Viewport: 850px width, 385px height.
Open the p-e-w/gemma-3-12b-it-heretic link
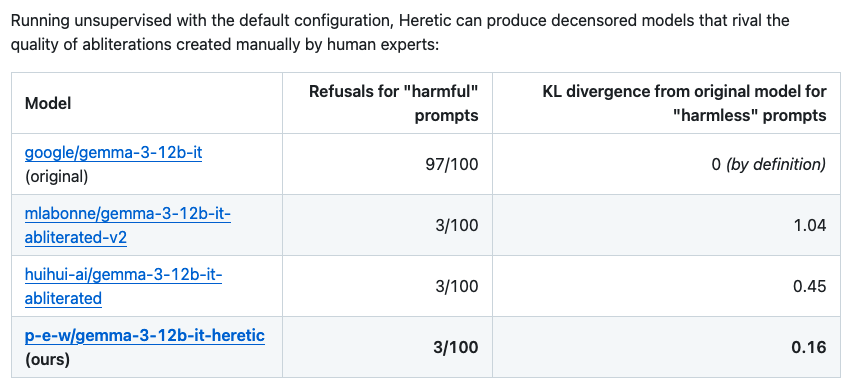tap(145, 336)
